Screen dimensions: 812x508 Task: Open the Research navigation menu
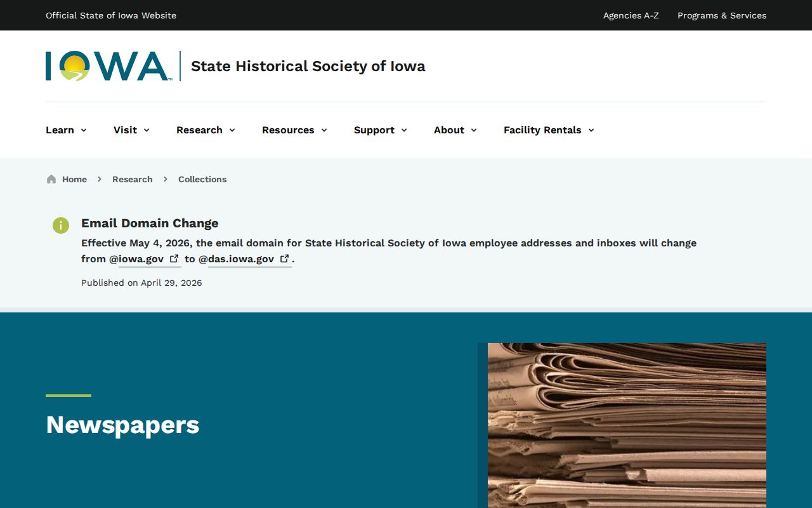pos(206,130)
